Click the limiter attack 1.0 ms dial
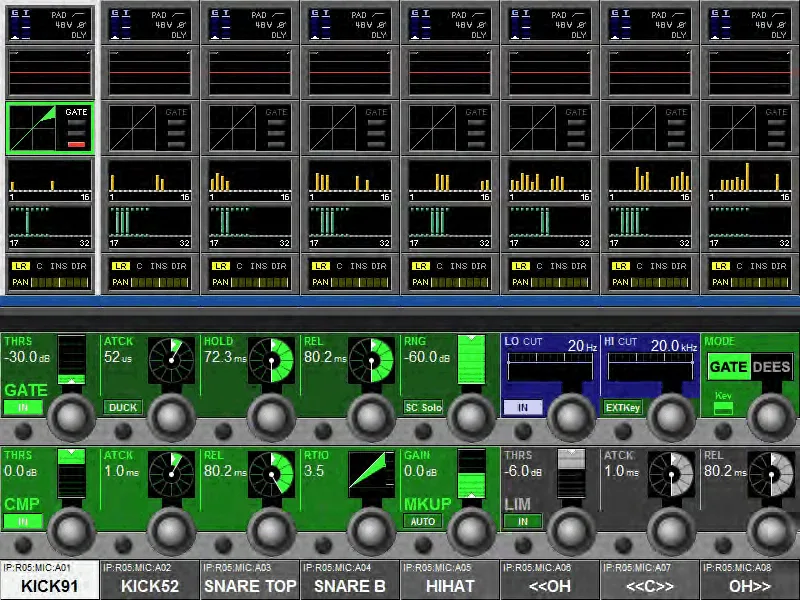Image resolution: width=800 pixels, height=600 pixels. [671, 474]
